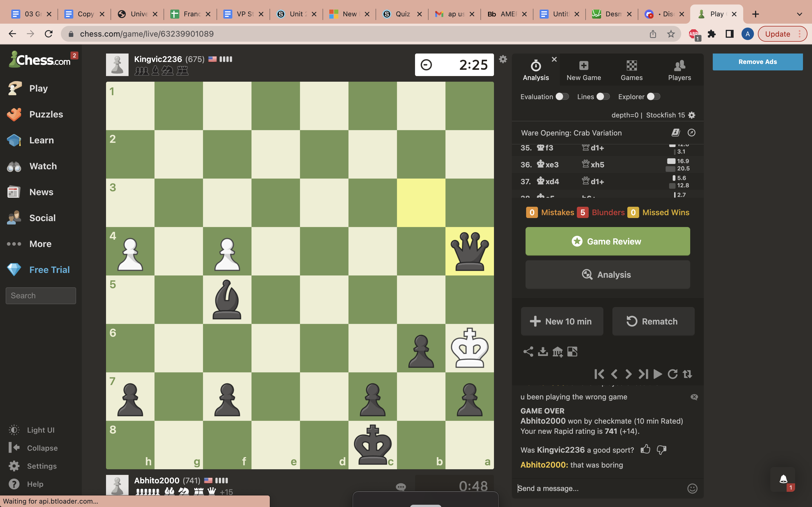This screenshot has height=507, width=812.
Task: Click the download game icon
Action: [542, 352]
